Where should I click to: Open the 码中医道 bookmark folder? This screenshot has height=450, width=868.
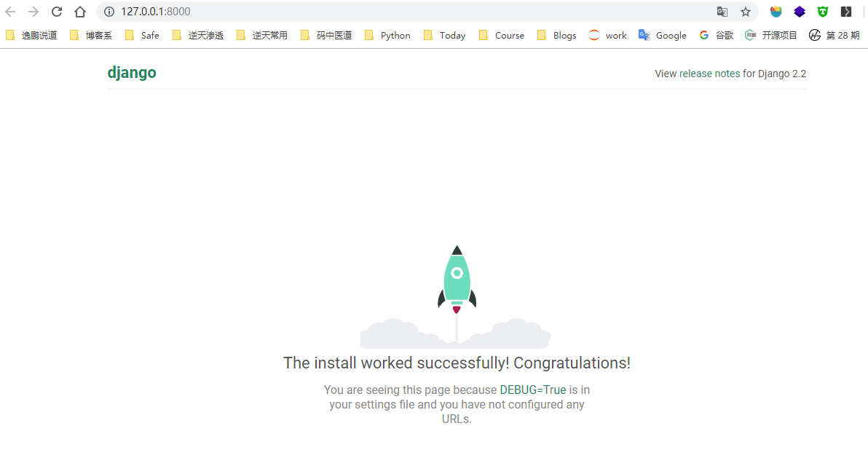pyautogui.click(x=326, y=36)
